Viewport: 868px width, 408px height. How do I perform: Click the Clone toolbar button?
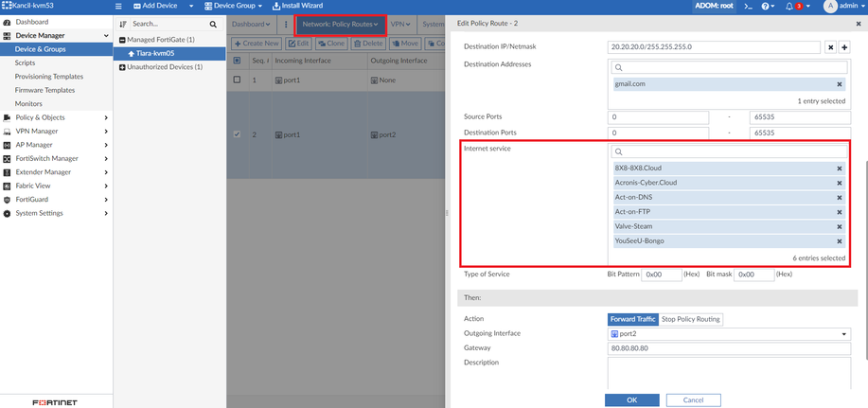tap(331, 44)
